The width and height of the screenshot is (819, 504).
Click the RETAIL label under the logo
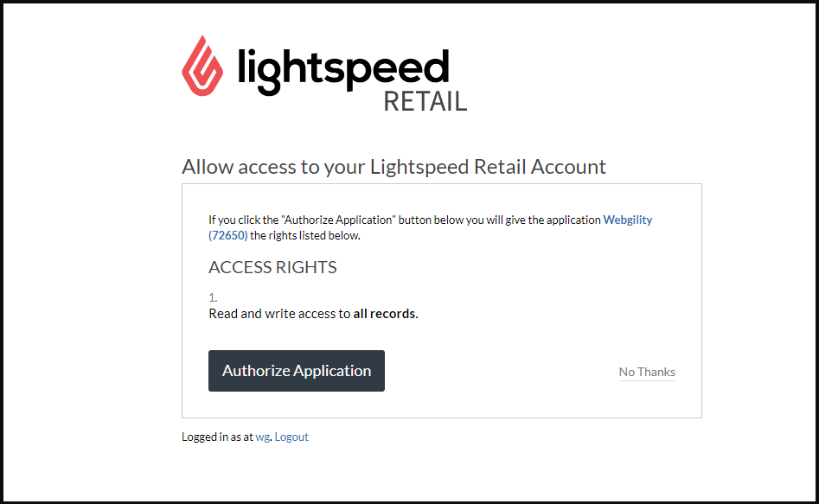coord(425,101)
